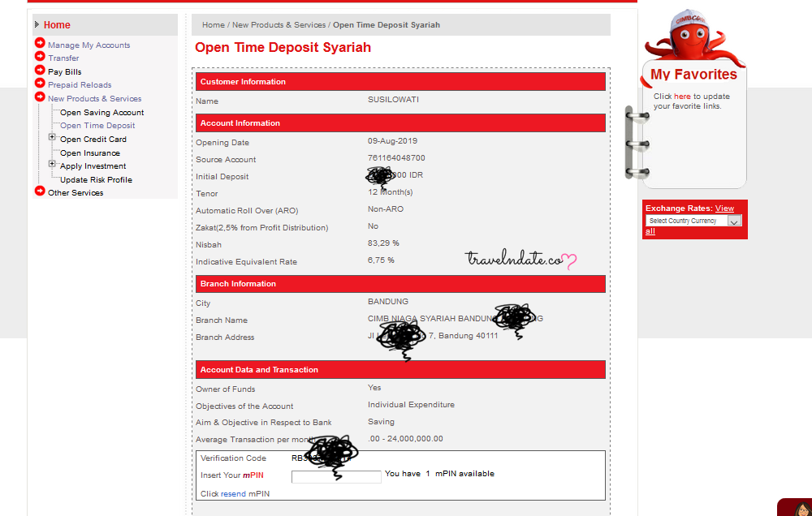The image size is (812, 516).
Task: Open Other Services menu
Action: pyautogui.click(x=76, y=192)
